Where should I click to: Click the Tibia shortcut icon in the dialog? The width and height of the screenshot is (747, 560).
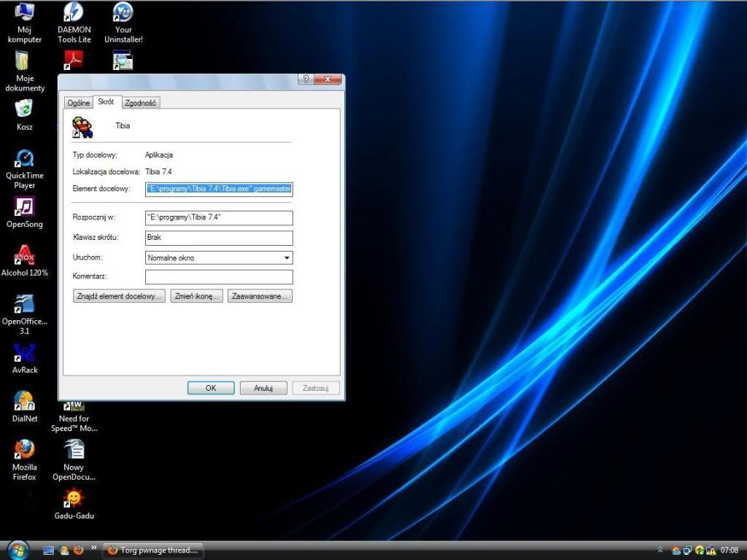tap(82, 127)
